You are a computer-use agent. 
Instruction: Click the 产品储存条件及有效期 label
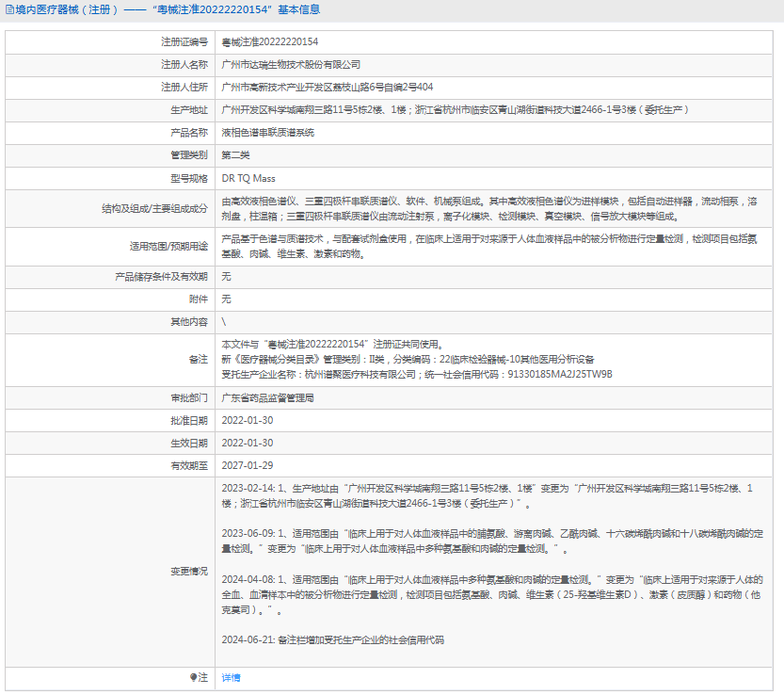pyautogui.click(x=162, y=277)
